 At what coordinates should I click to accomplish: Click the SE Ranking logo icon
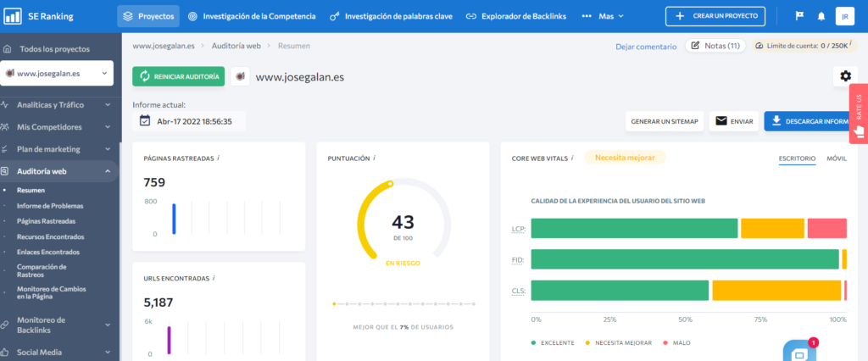coord(14,16)
